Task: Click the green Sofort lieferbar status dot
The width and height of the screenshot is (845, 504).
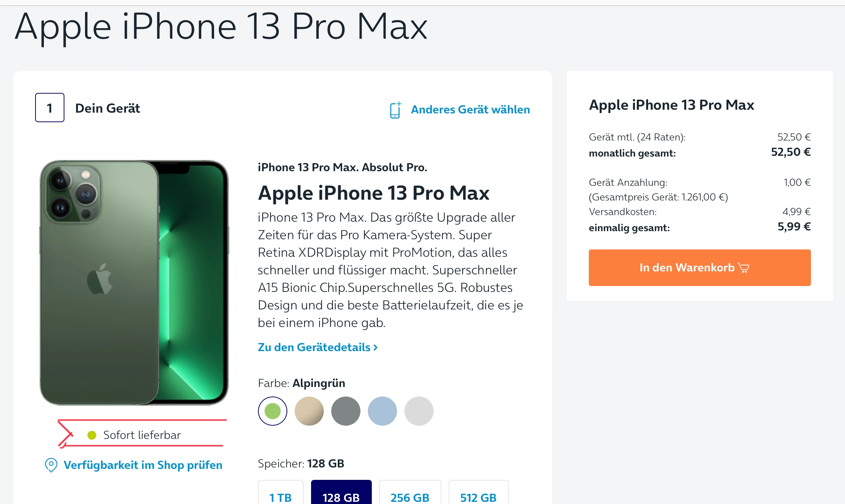Action: pos(92,435)
